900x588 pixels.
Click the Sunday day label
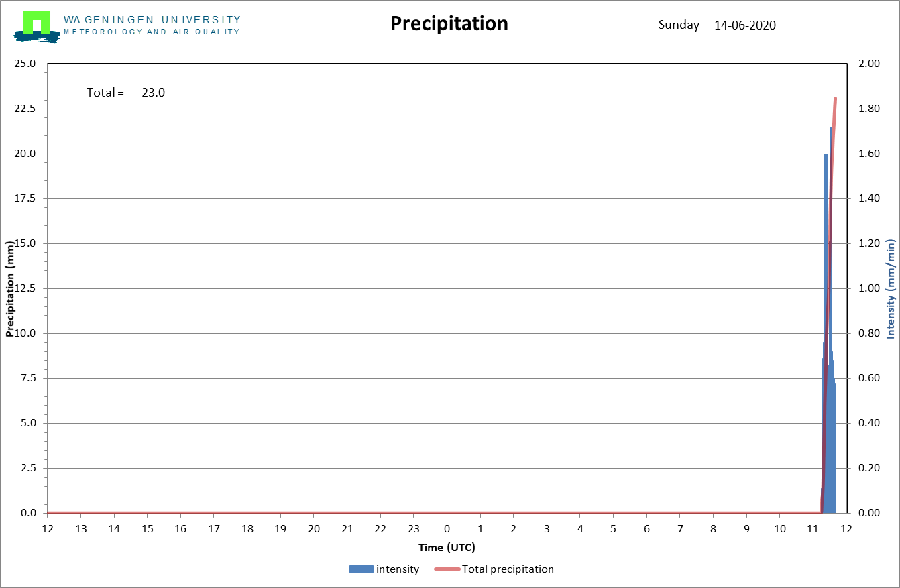[679, 25]
